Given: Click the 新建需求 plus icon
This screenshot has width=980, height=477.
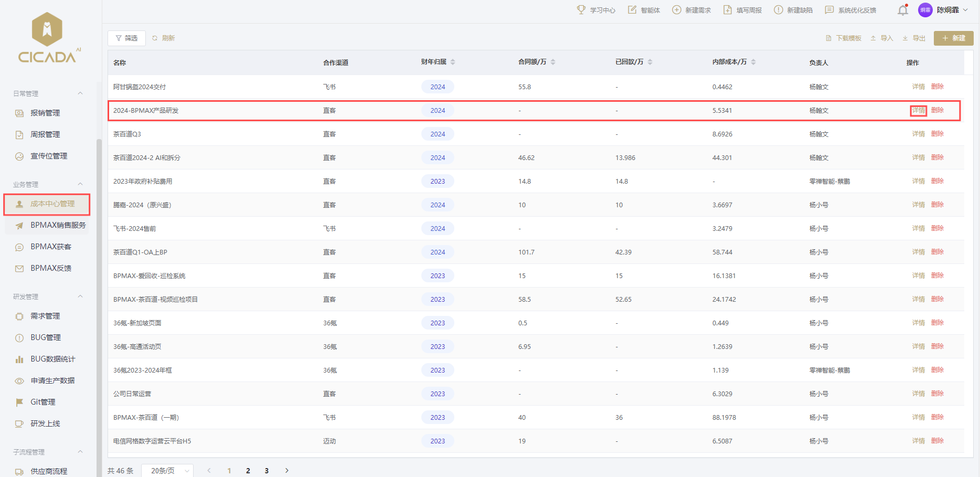Looking at the screenshot, I should [x=677, y=9].
